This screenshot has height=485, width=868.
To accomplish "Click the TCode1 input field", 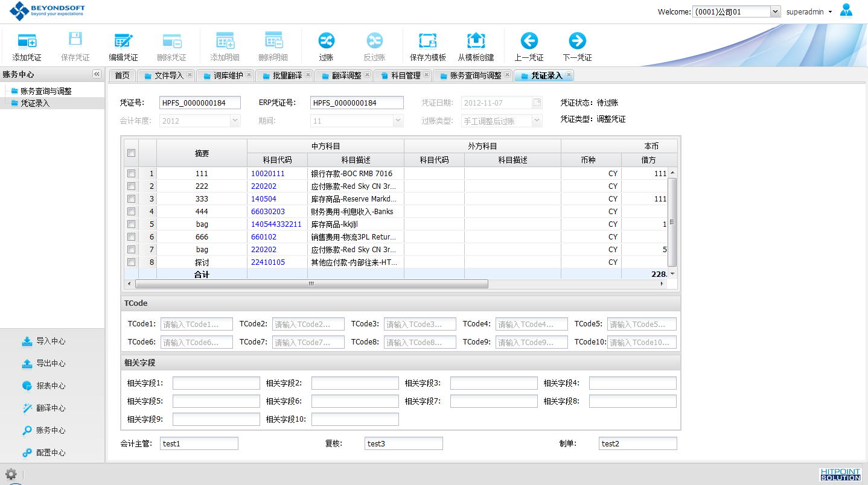I will coord(197,325).
